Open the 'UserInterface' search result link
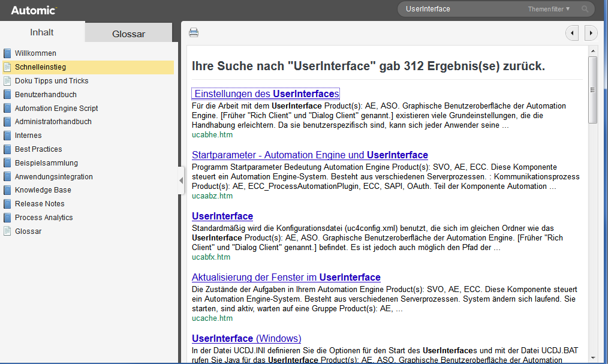 (x=222, y=216)
